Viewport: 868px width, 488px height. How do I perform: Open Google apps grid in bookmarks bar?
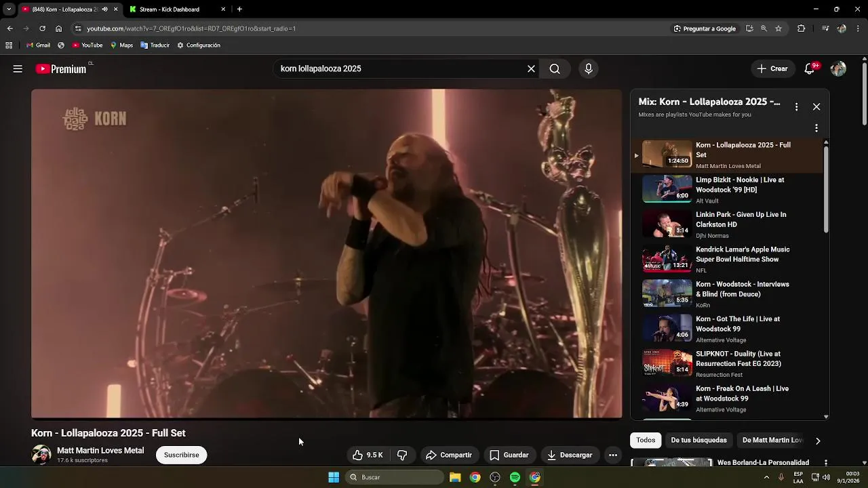(x=9, y=45)
